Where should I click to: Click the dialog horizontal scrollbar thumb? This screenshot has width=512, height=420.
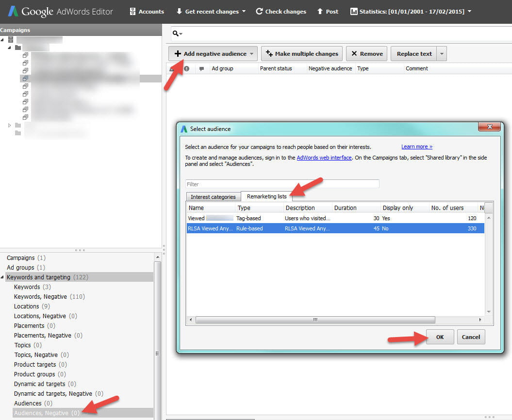(315, 320)
